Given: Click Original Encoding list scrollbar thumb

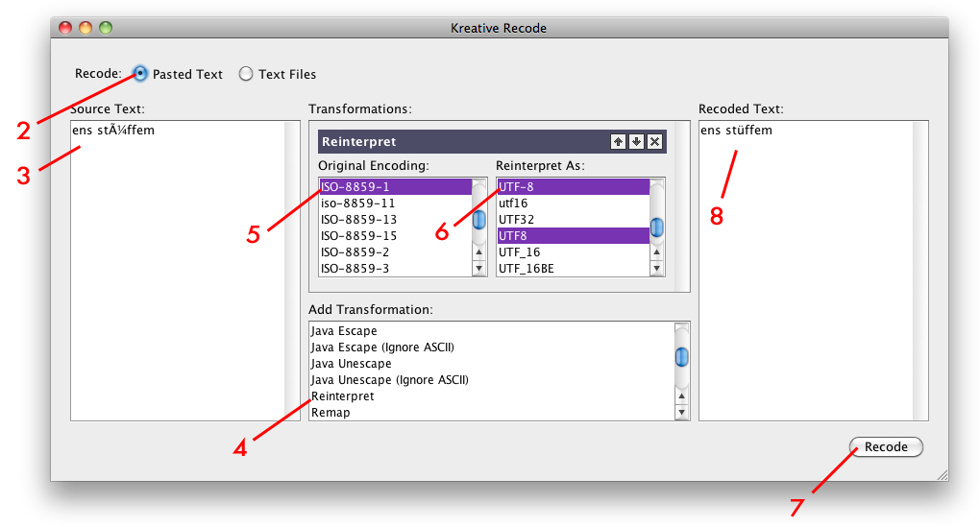Looking at the screenshot, I should (479, 220).
